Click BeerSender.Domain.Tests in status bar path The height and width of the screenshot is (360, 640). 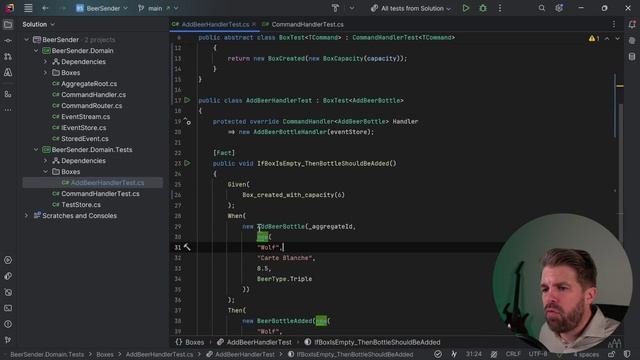47,354
